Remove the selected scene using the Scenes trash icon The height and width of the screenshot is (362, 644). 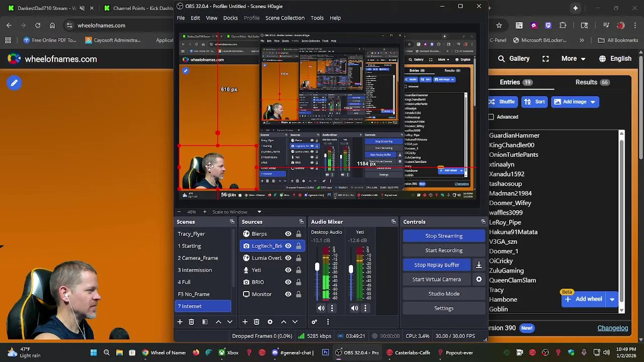(191, 322)
